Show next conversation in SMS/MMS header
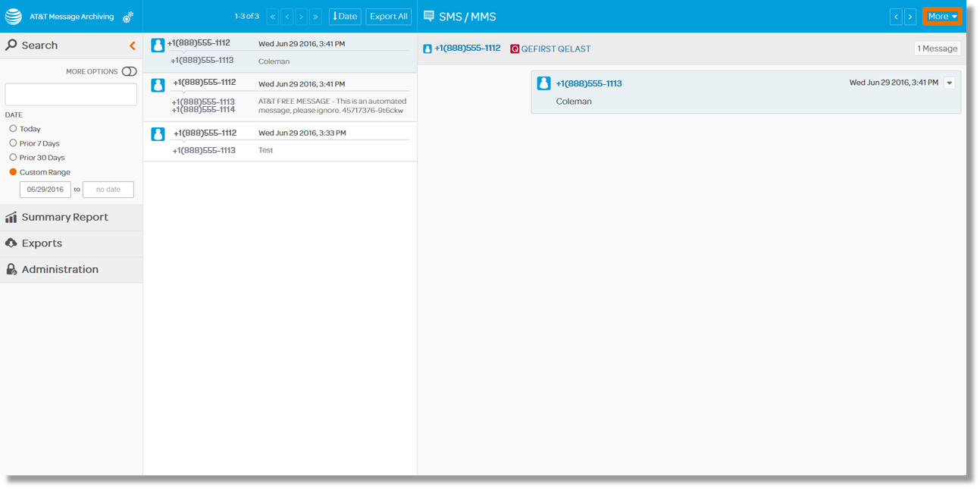Screen dimensions: 980x489 [x=910, y=17]
